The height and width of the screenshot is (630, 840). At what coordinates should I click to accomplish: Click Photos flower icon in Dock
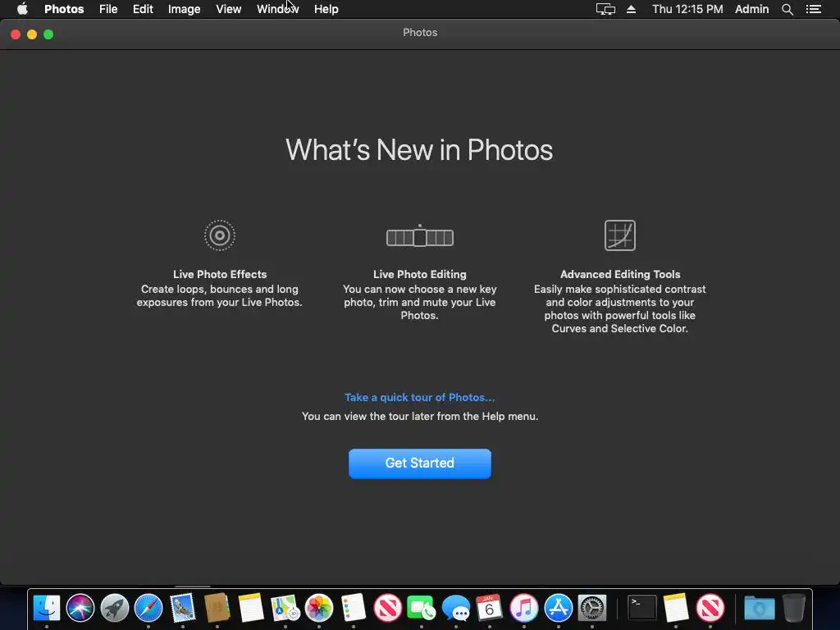[319, 608]
